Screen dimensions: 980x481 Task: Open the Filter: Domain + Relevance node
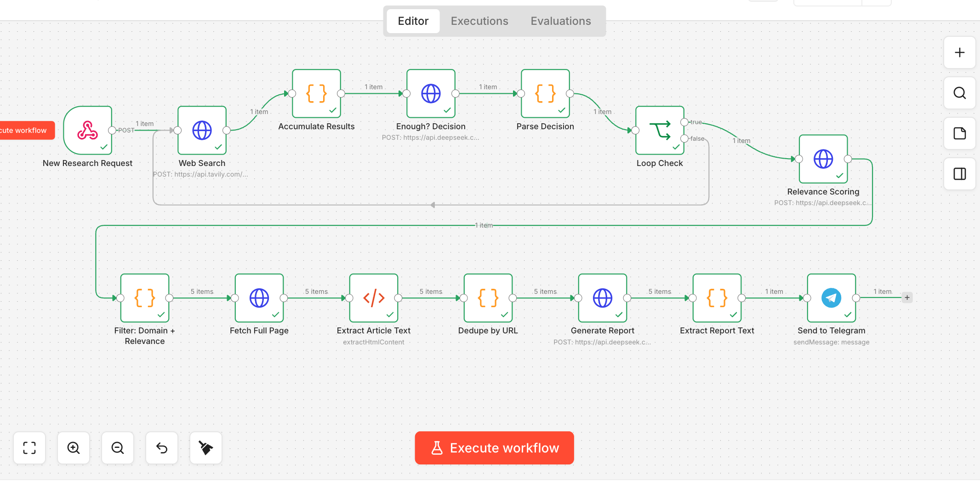coord(145,298)
